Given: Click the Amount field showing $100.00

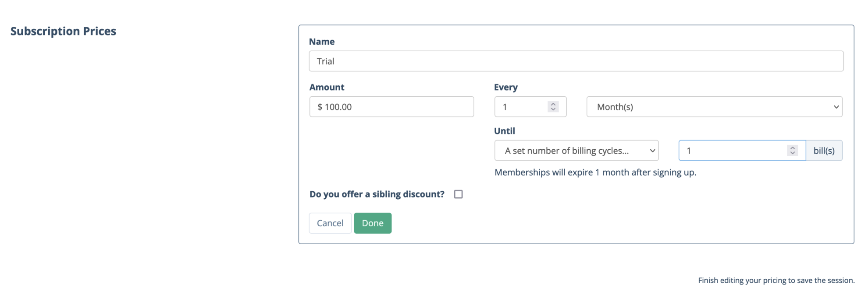Looking at the screenshot, I should (x=391, y=106).
